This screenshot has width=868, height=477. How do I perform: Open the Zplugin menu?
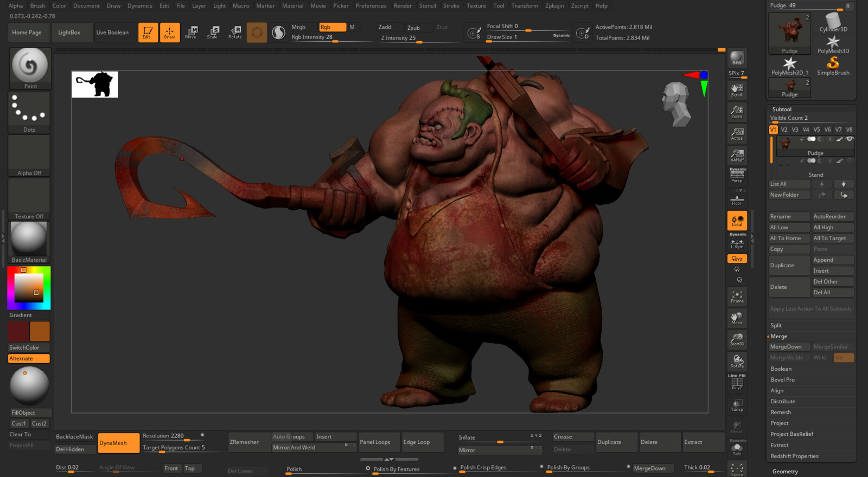pyautogui.click(x=554, y=6)
